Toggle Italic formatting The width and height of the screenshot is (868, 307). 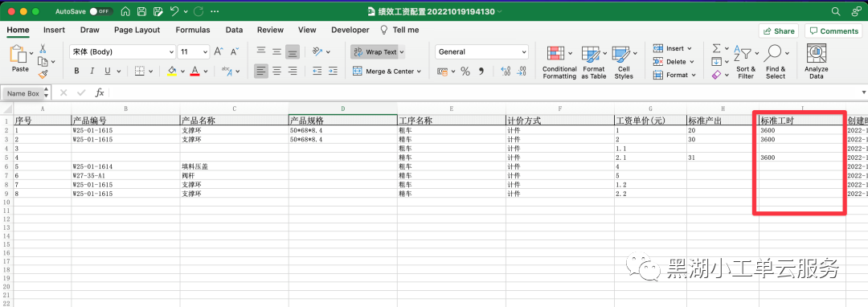92,71
